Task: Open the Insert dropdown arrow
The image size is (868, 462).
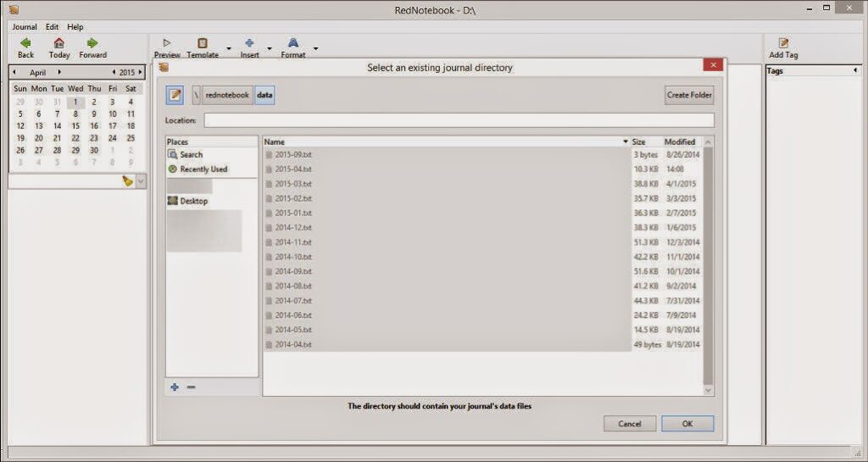Action: [x=270, y=48]
